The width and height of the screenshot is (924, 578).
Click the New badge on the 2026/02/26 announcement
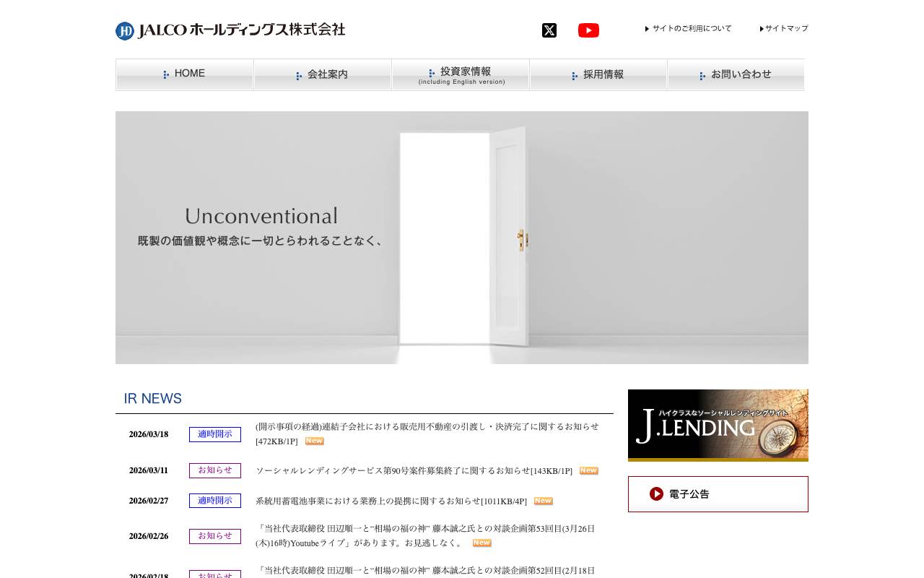(x=481, y=543)
